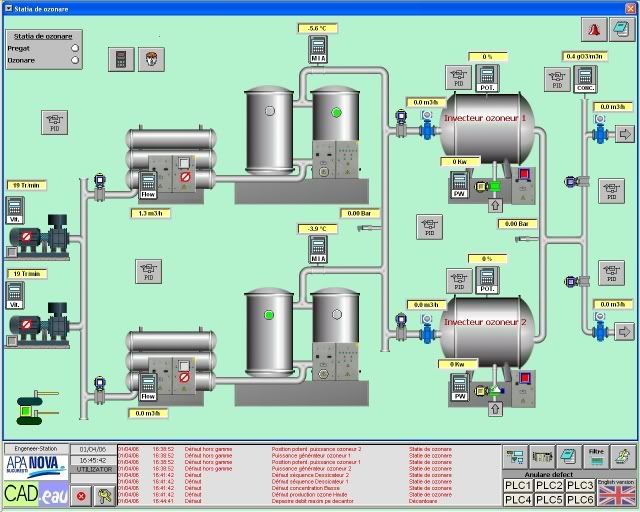Click the right arrow at lower outlet valve

624,331
